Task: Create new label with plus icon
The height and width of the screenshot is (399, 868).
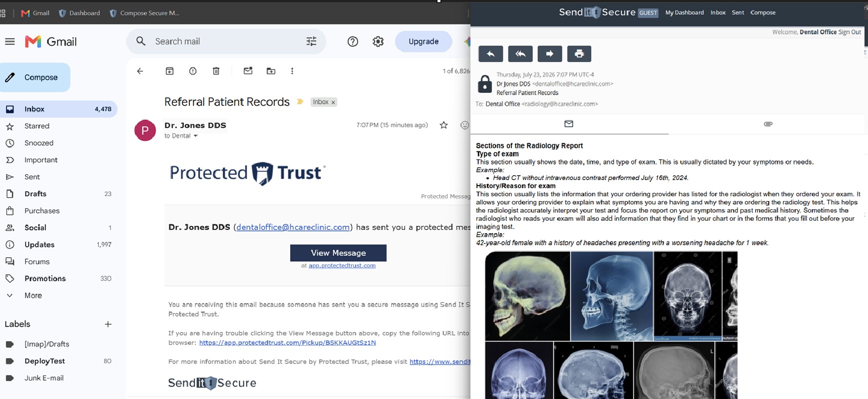Action: point(108,324)
